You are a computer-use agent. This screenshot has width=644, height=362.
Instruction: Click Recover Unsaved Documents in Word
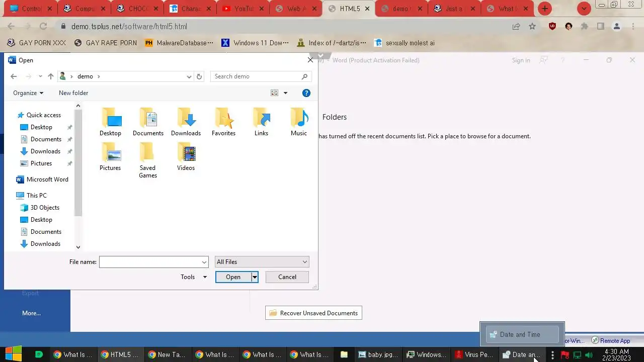(313, 313)
